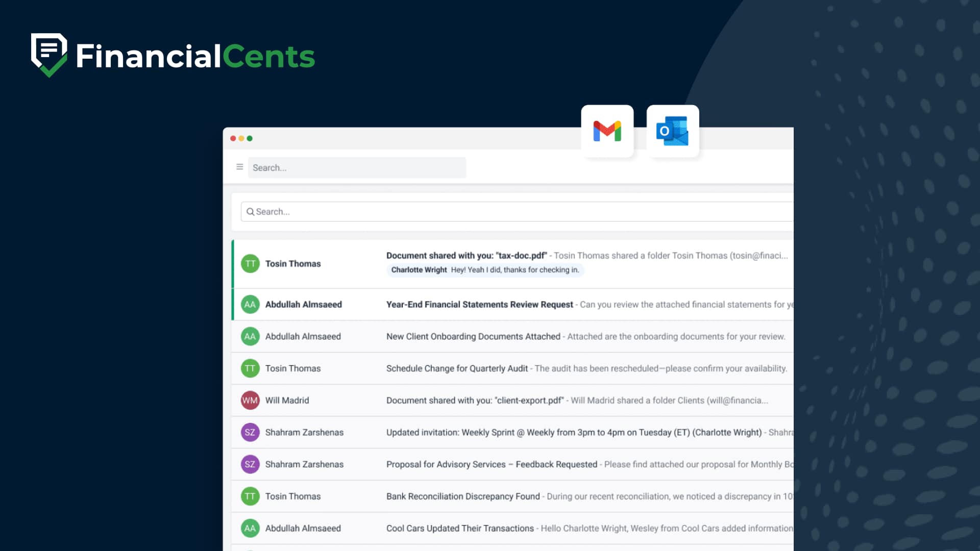Open 'Bank Reconciliation Discrepancy Found' email
This screenshot has height=551, width=980.
coord(513,496)
